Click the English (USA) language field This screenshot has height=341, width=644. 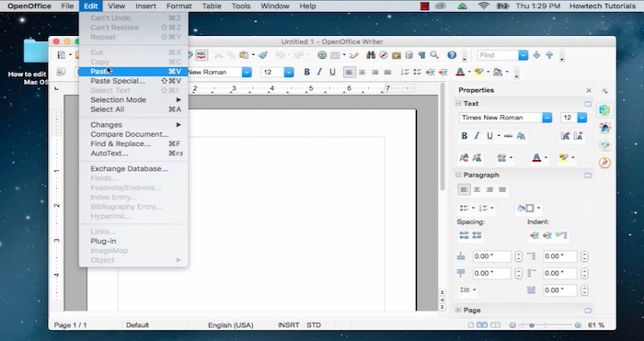pos(230,325)
